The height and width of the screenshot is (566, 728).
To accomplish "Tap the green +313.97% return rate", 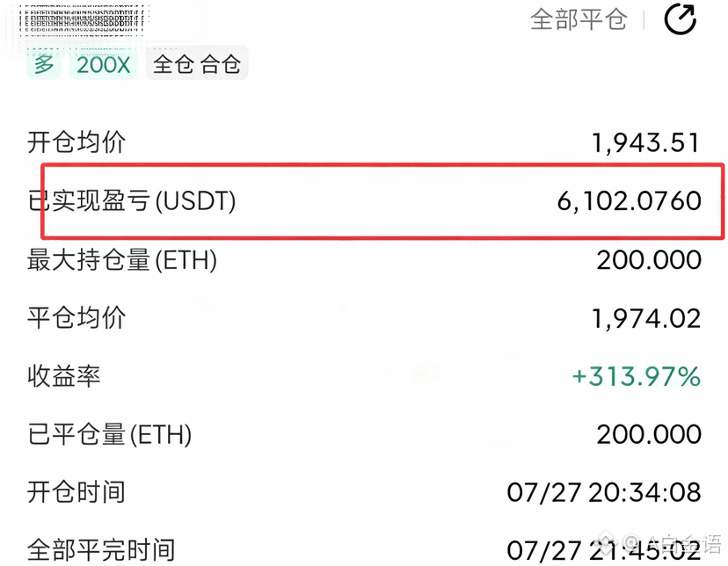I will click(x=636, y=376).
